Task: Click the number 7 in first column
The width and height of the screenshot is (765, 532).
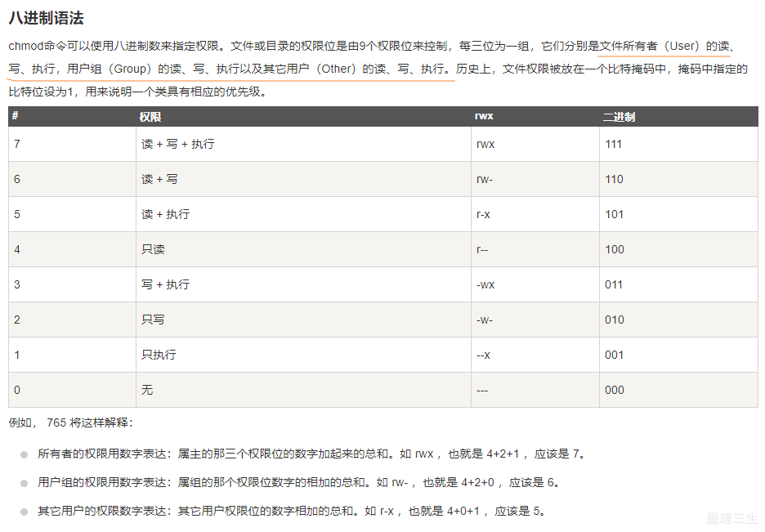Action: click(17, 144)
